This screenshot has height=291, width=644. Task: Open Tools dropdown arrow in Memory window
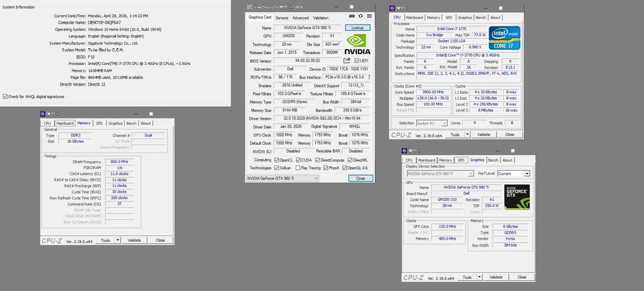coord(117,240)
